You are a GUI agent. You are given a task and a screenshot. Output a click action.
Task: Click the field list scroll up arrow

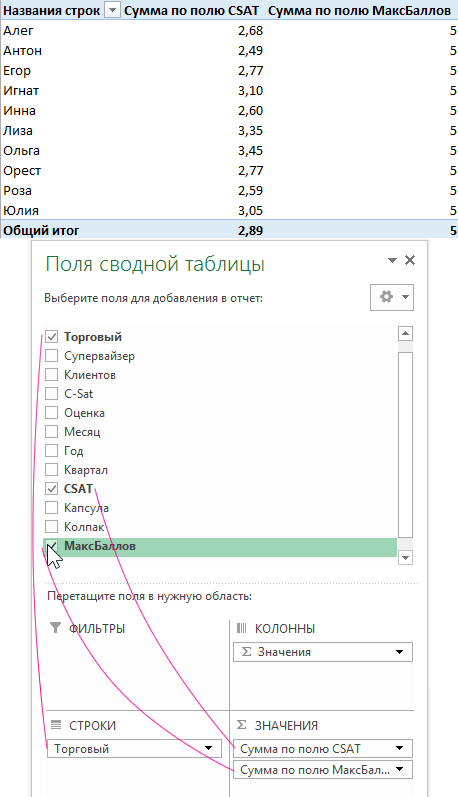point(405,334)
